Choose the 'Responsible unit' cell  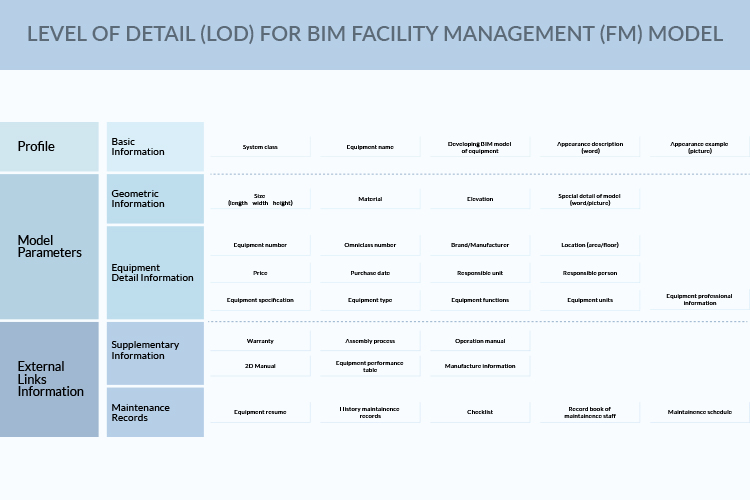(x=480, y=273)
